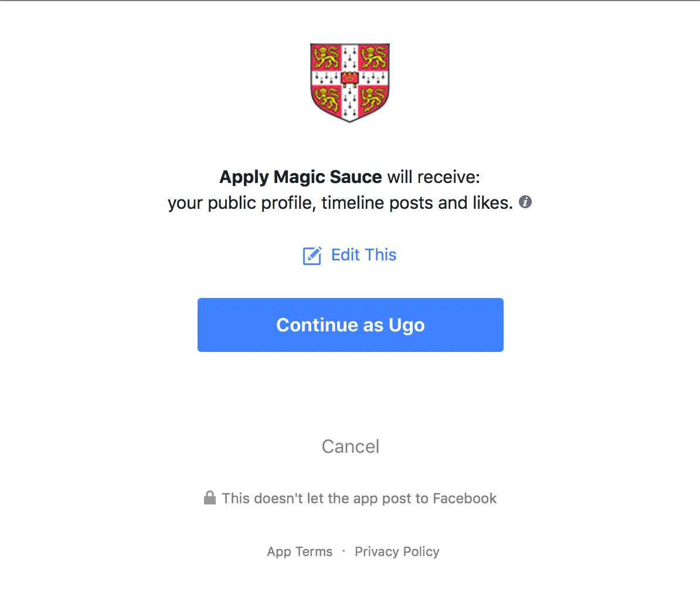Cancel the Apply Magic Sauce authorization
Image resolution: width=700 pixels, height=603 pixels.
click(350, 446)
